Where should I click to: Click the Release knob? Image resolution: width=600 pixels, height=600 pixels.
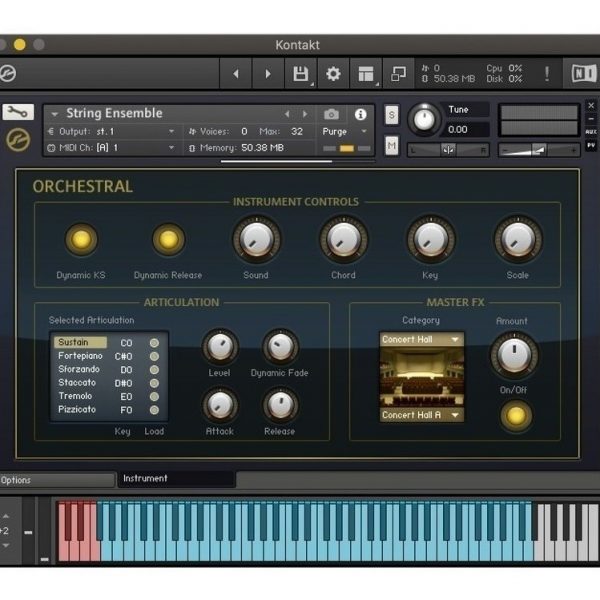(x=280, y=406)
